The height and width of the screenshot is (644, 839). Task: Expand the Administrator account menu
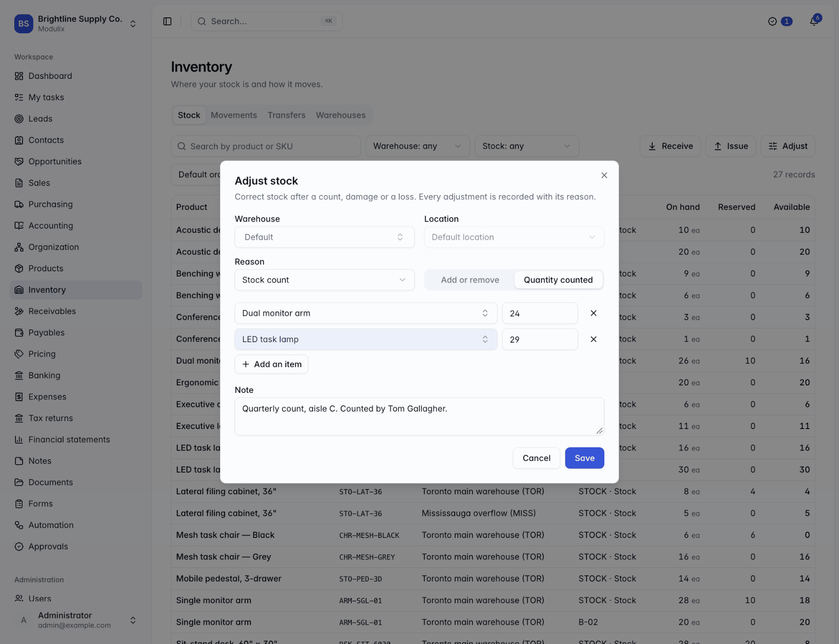coord(76,620)
